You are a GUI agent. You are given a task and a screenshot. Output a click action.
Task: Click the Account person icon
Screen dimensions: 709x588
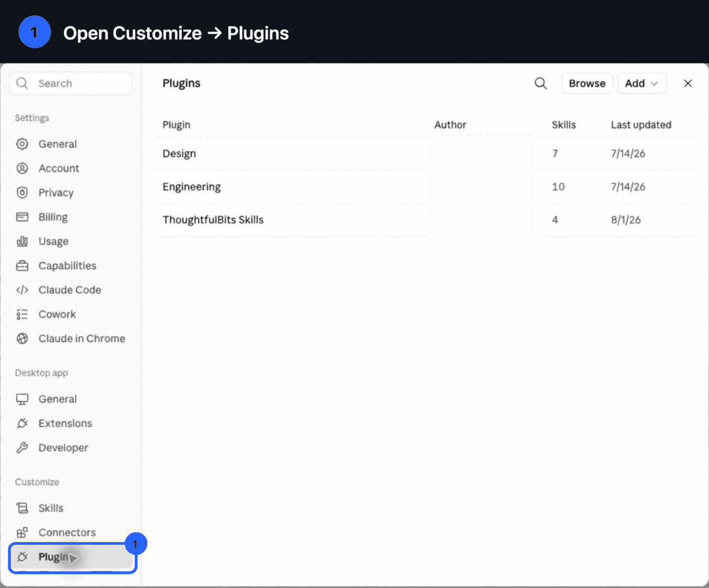(x=22, y=168)
